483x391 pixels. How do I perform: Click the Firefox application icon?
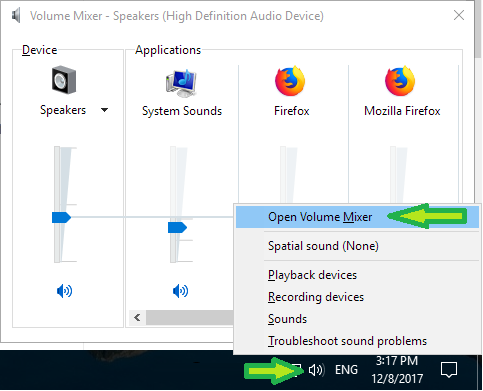click(290, 81)
